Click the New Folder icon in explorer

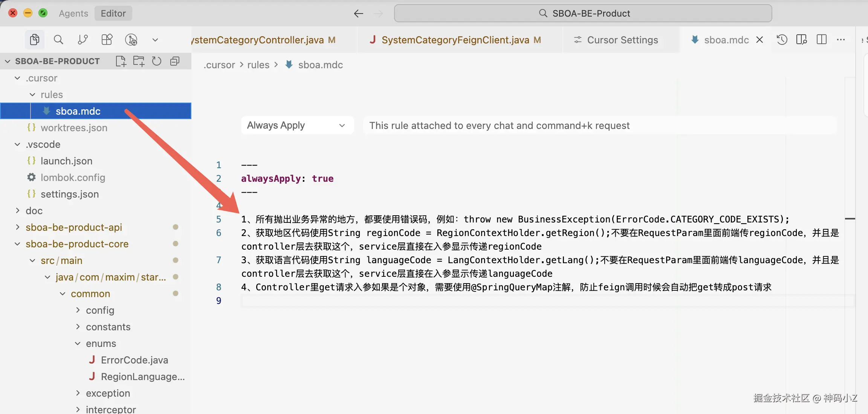tap(139, 61)
